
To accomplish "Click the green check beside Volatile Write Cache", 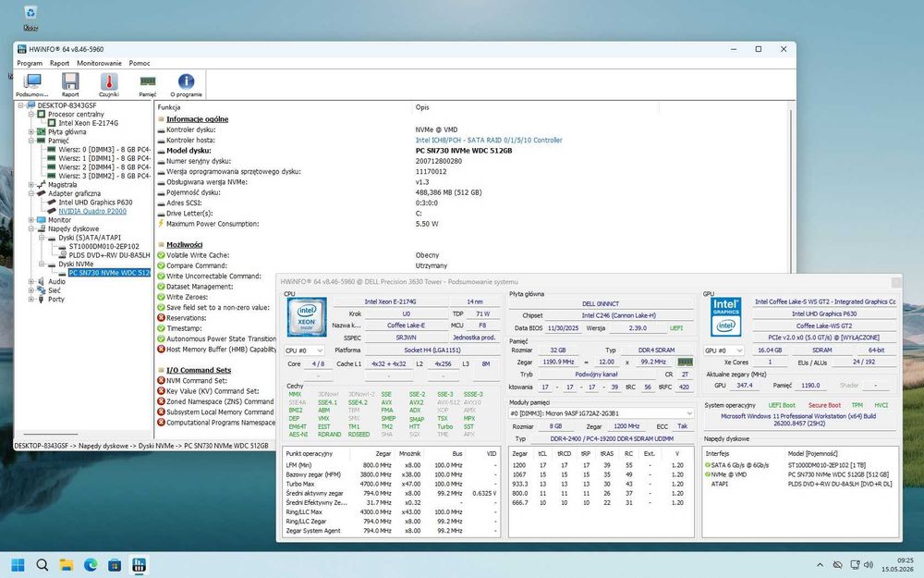I will (x=161, y=255).
